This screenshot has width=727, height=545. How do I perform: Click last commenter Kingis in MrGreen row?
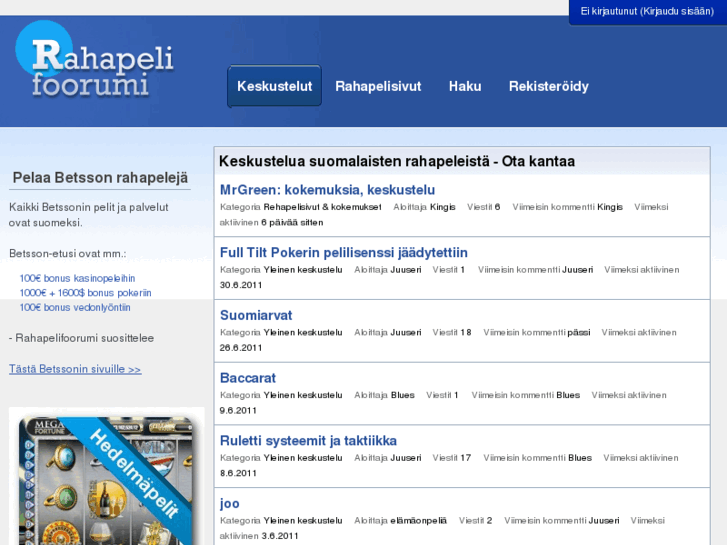tap(610, 207)
